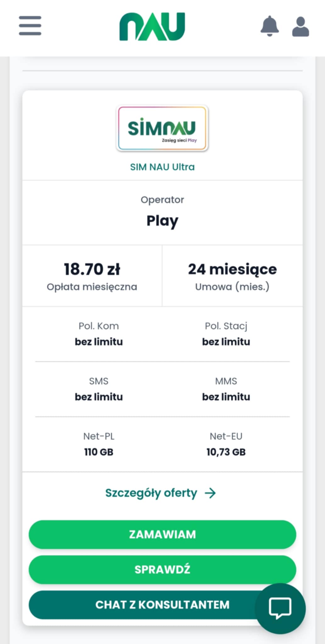The height and width of the screenshot is (644, 325).
Task: Tap the MMS bez limitu entry
Action: click(x=226, y=397)
